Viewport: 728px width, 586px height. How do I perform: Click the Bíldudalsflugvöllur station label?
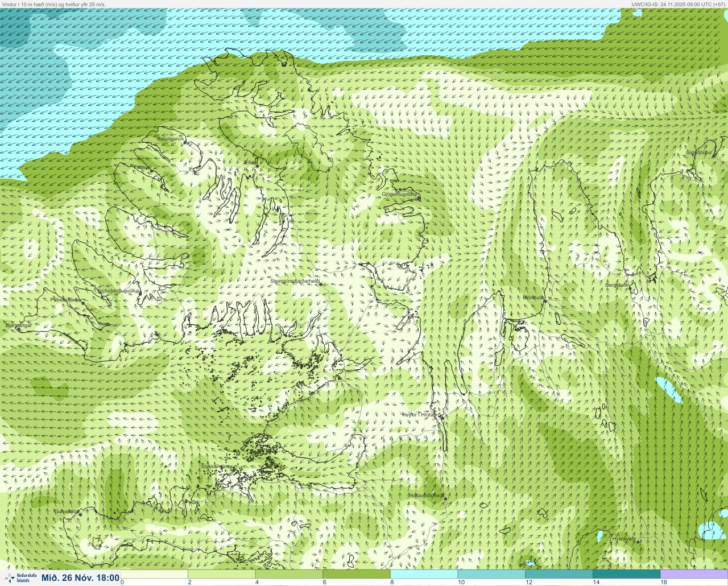[x=118, y=291]
